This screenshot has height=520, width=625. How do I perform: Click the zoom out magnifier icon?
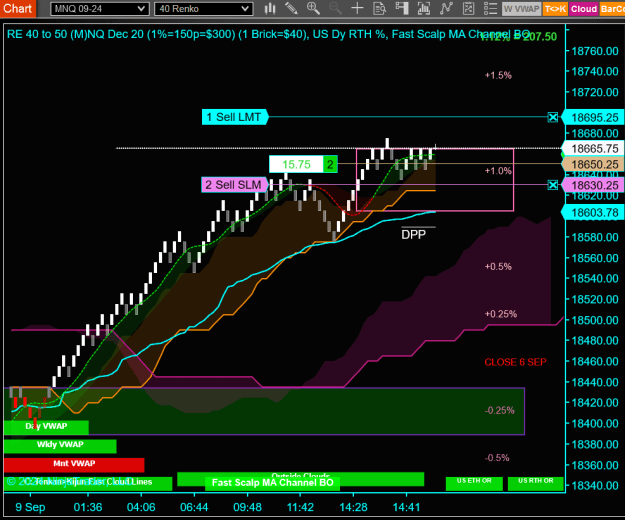tap(335, 8)
